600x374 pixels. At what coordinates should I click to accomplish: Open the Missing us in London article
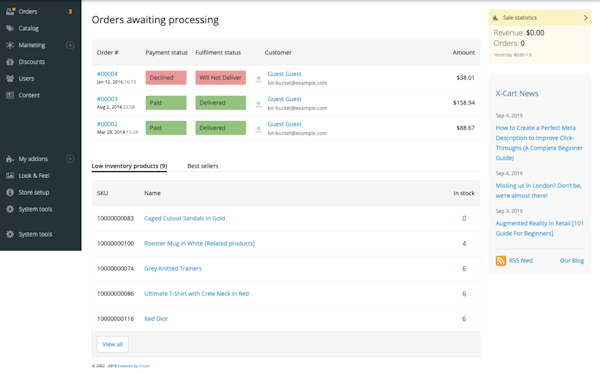(x=538, y=191)
